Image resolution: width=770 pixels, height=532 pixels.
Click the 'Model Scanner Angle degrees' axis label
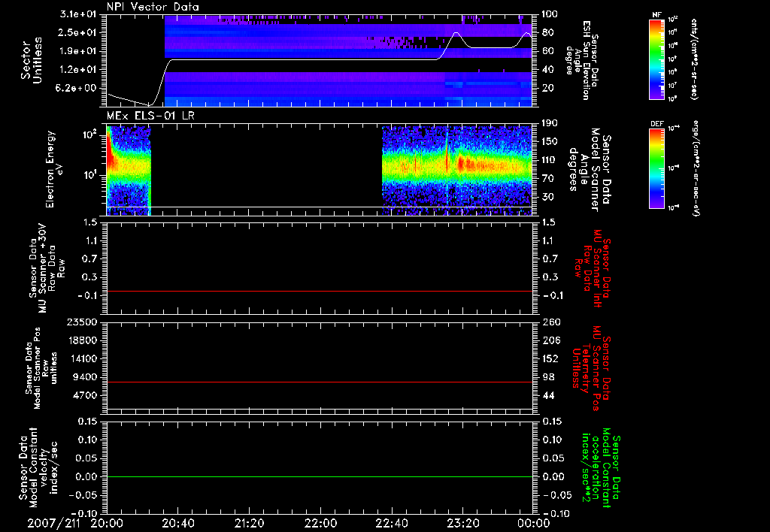tap(590, 169)
